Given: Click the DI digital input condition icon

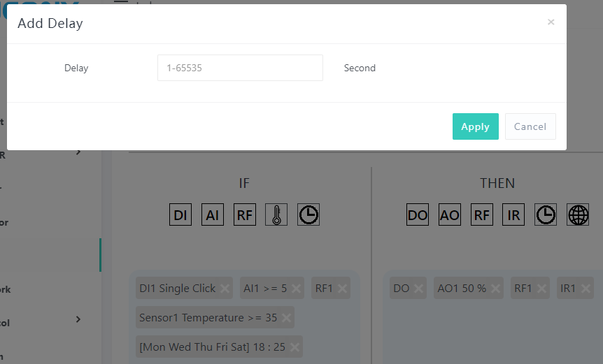Looking at the screenshot, I should pyautogui.click(x=180, y=215).
